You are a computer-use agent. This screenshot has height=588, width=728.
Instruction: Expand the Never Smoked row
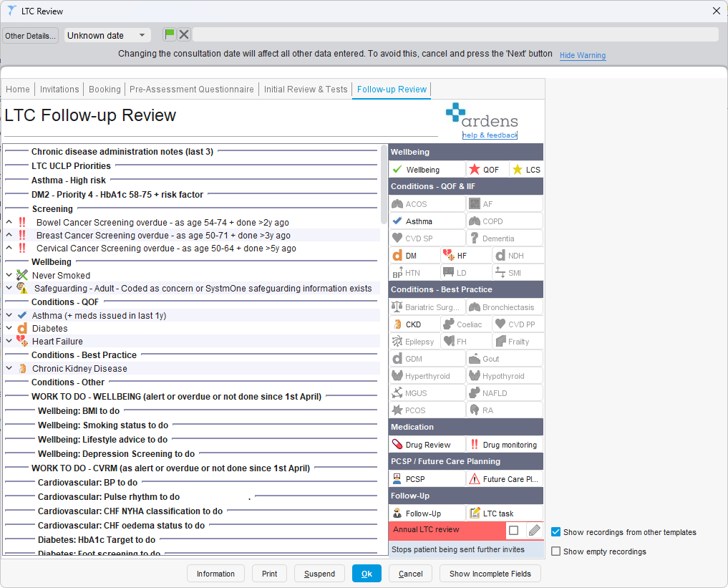tap(9, 275)
